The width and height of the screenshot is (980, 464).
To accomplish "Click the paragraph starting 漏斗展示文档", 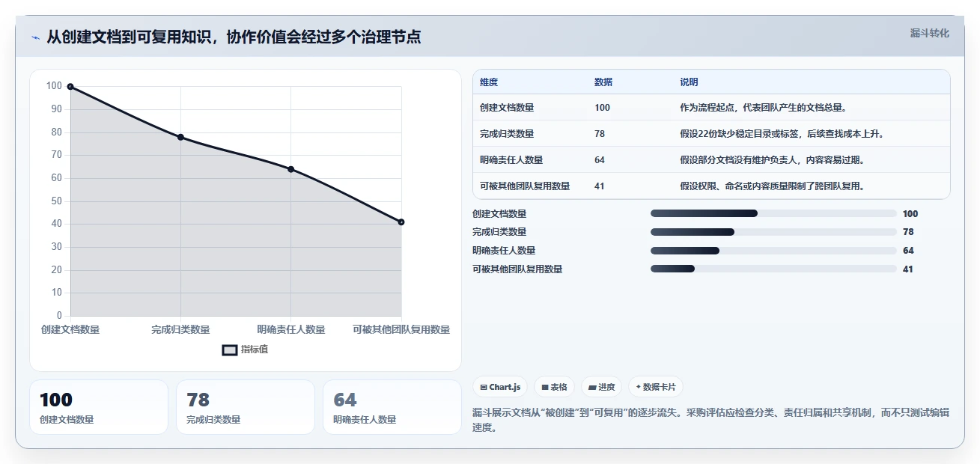I will tap(711, 420).
